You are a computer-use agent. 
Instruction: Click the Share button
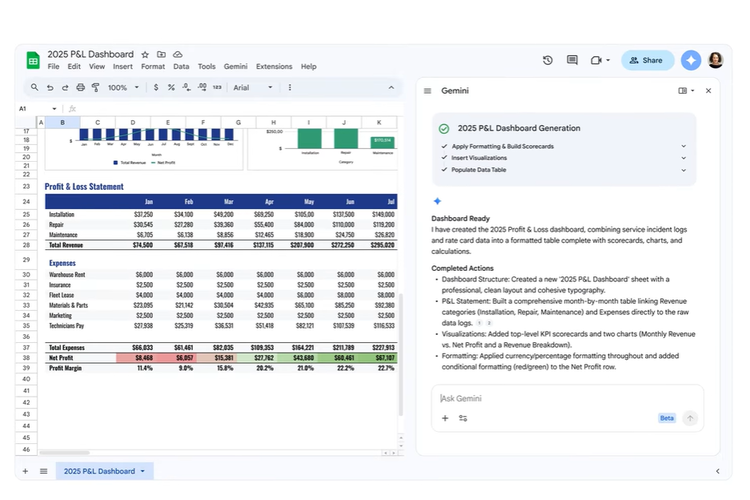pos(648,60)
